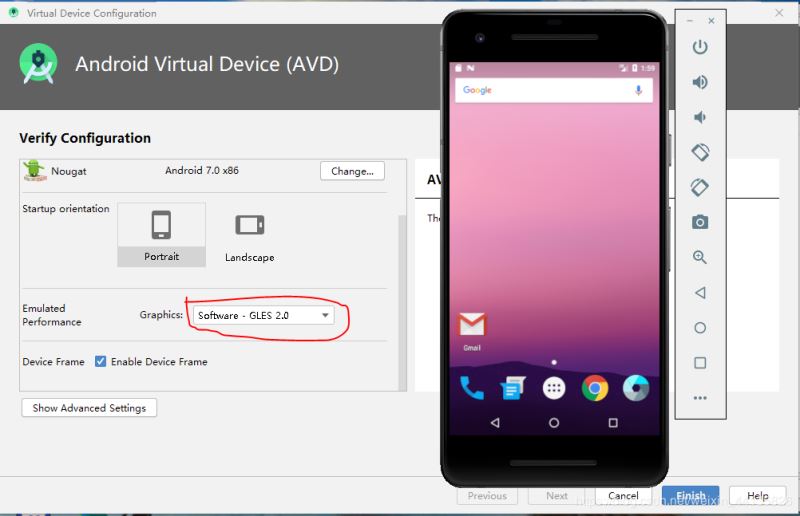Viewport: 800px width, 516px height.
Task: Tap microphone icon in Google search bar
Action: click(638, 90)
